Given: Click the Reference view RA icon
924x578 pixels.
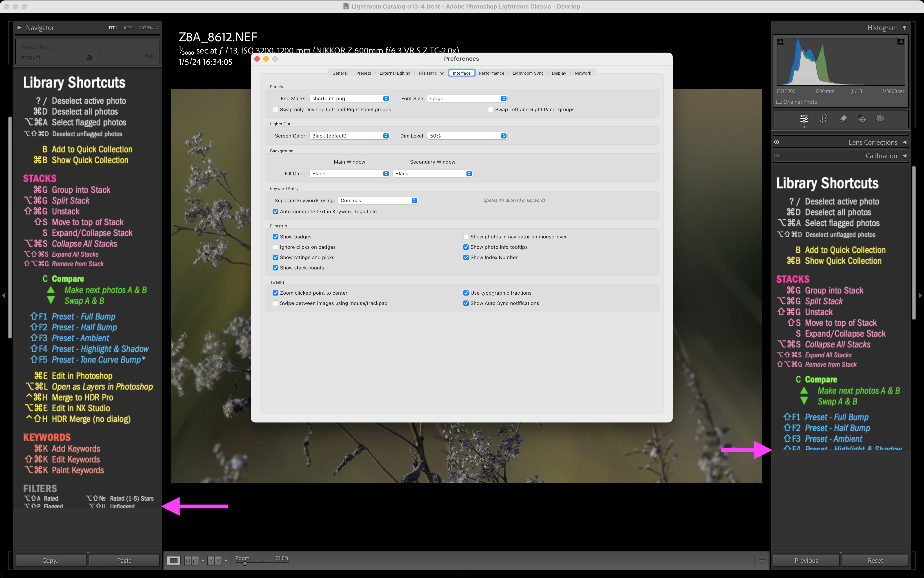Looking at the screenshot, I should tap(191, 560).
